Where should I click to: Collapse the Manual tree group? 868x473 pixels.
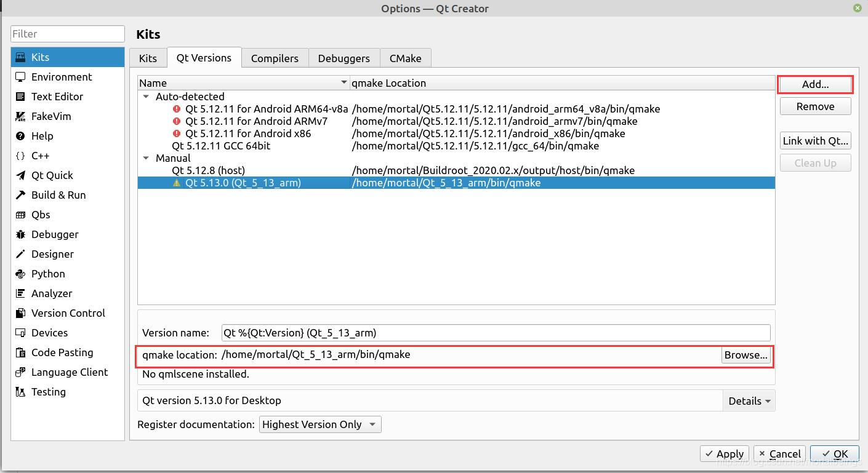(146, 158)
